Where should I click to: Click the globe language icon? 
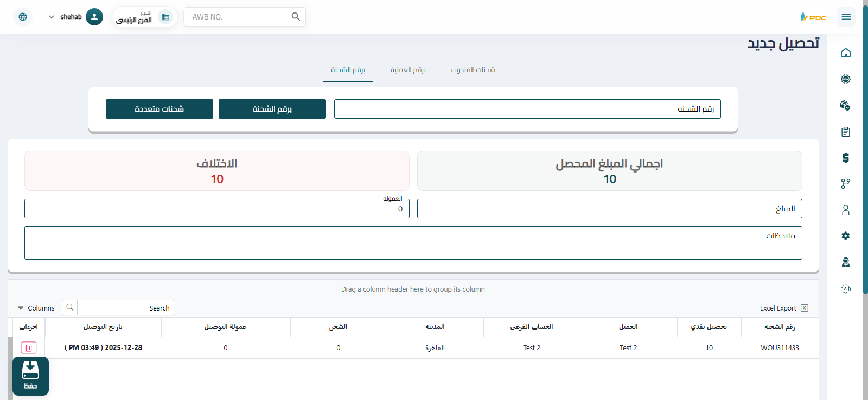(x=23, y=17)
